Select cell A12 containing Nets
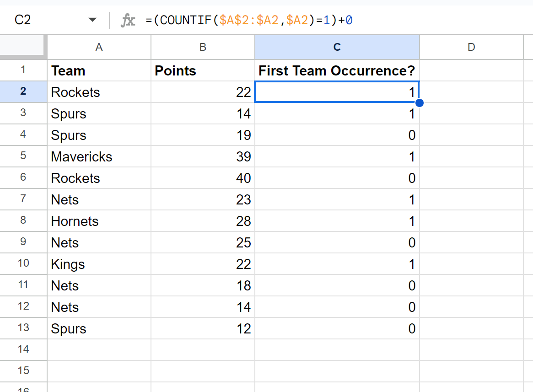 (x=99, y=307)
